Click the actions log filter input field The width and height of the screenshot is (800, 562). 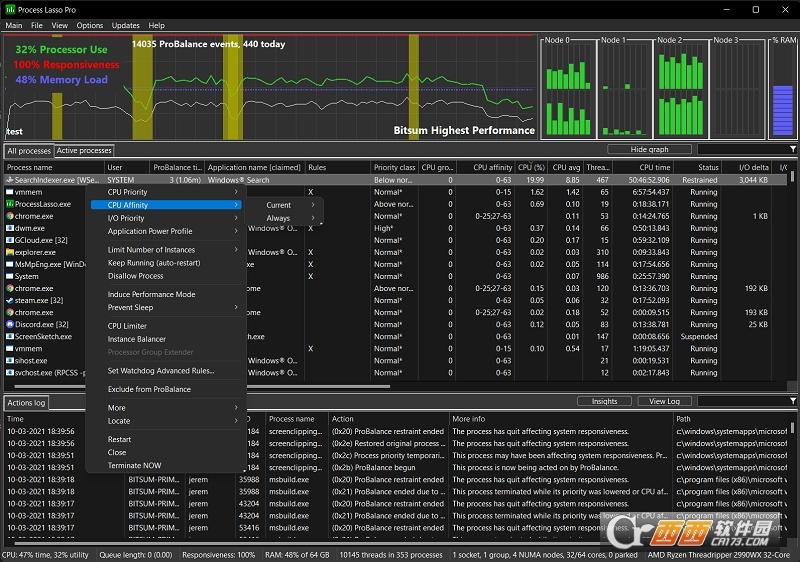pyautogui.click(x=743, y=401)
